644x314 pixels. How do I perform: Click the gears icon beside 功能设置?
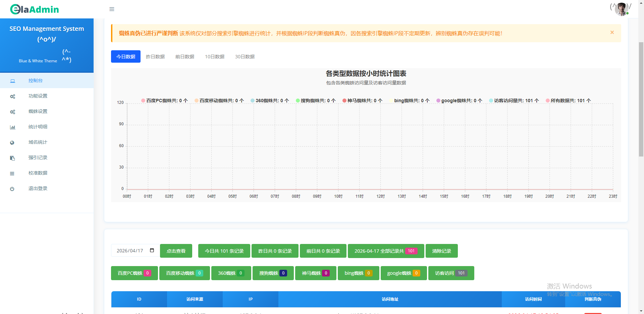click(x=12, y=97)
